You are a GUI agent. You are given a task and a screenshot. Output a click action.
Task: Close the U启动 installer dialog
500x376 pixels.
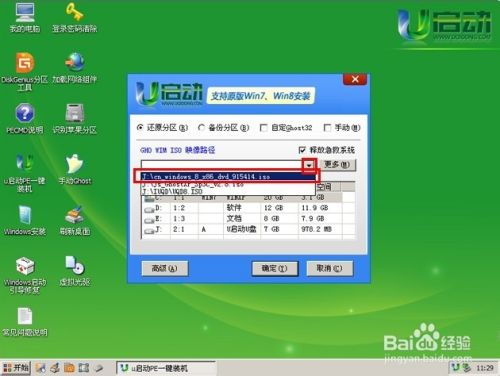click(x=355, y=79)
